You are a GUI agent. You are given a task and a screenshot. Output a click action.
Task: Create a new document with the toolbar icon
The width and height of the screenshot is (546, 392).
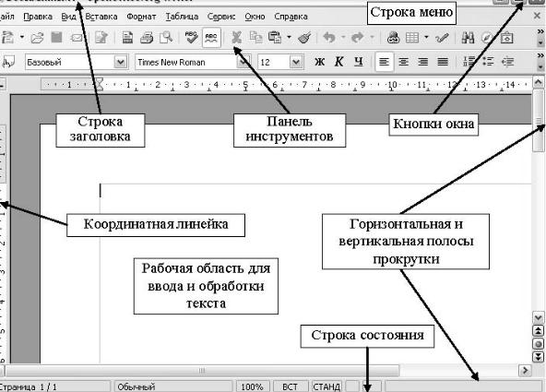coord(7,37)
